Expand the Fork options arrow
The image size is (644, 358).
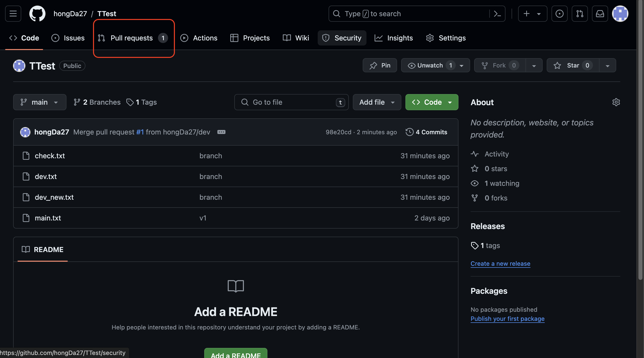pyautogui.click(x=534, y=65)
